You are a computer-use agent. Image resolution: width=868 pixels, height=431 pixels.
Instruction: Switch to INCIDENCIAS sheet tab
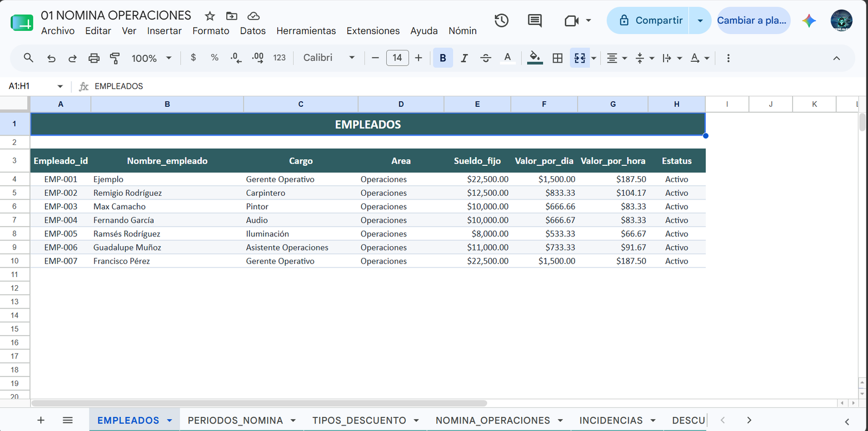611,420
